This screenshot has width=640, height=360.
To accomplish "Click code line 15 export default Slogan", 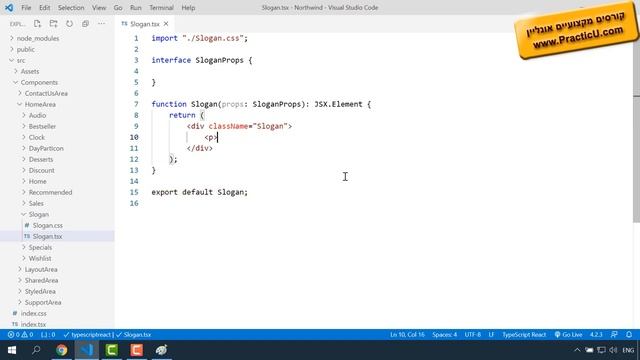I will [x=200, y=192].
